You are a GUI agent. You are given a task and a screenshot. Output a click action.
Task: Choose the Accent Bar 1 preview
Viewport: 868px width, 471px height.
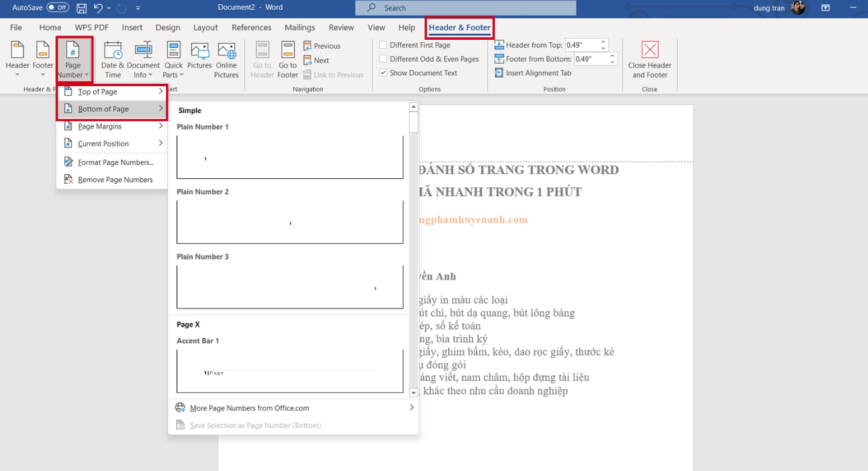[290, 371]
